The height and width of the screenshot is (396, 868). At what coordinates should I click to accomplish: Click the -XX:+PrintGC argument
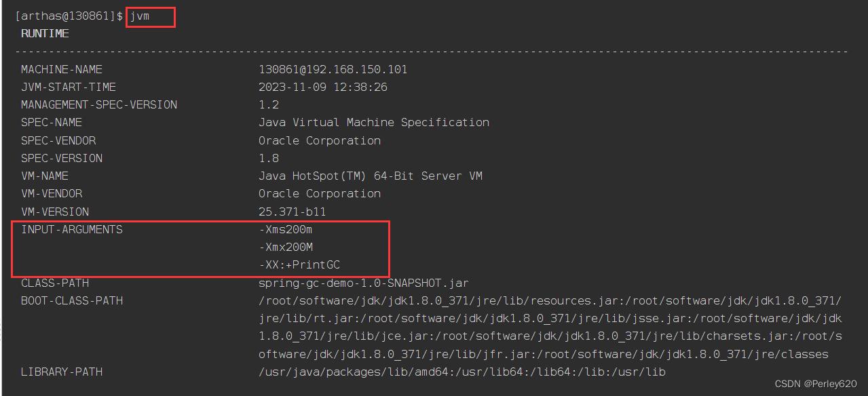click(299, 265)
